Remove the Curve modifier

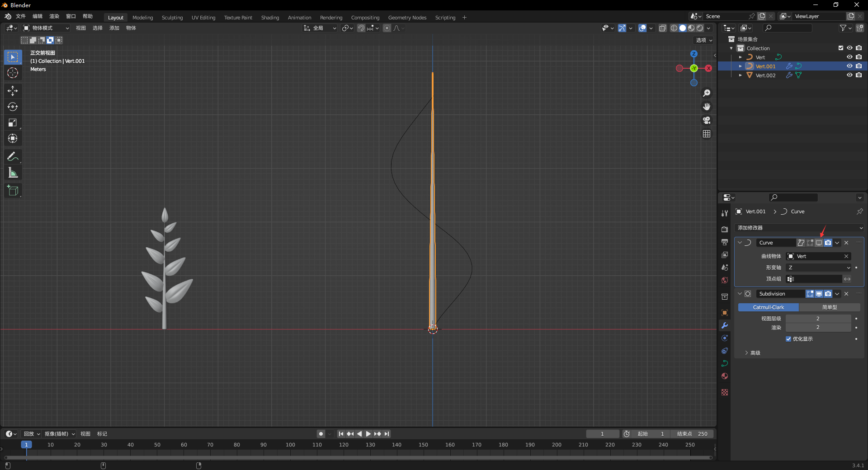pos(846,243)
